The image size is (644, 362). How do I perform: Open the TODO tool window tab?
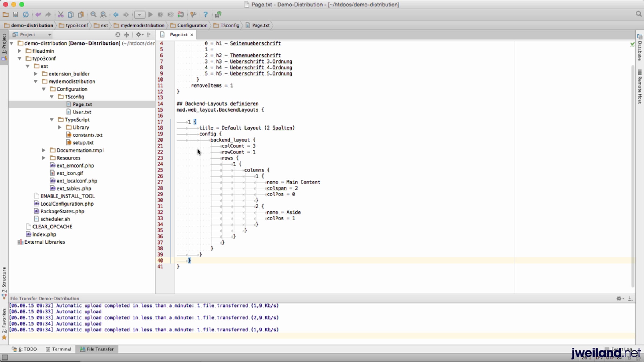coord(24,349)
